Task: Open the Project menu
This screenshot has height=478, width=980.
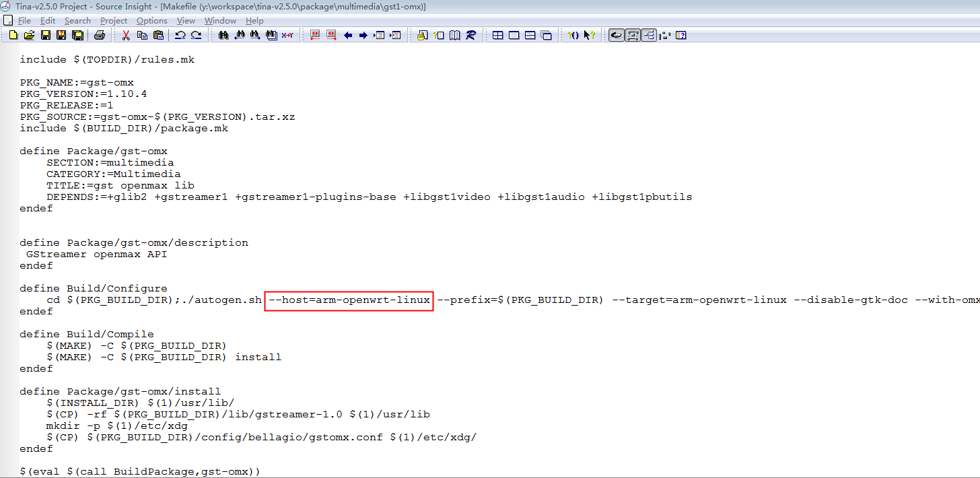Action: coord(114,21)
